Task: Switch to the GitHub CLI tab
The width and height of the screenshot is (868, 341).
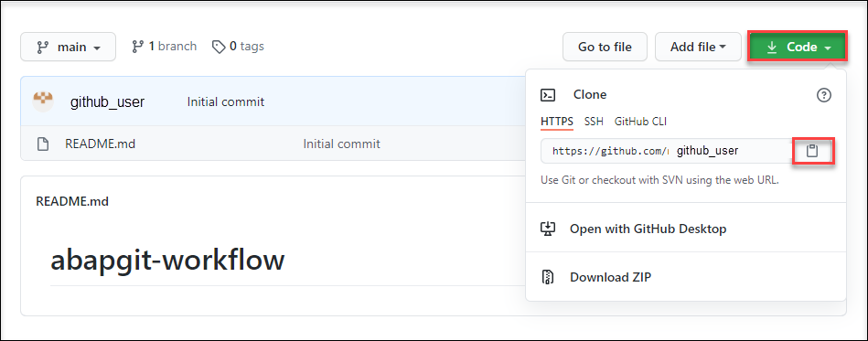Action: tap(640, 122)
